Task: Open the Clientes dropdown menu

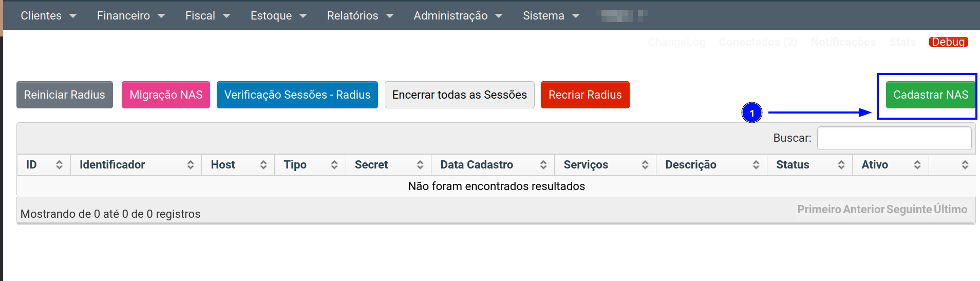Action: [x=48, y=16]
